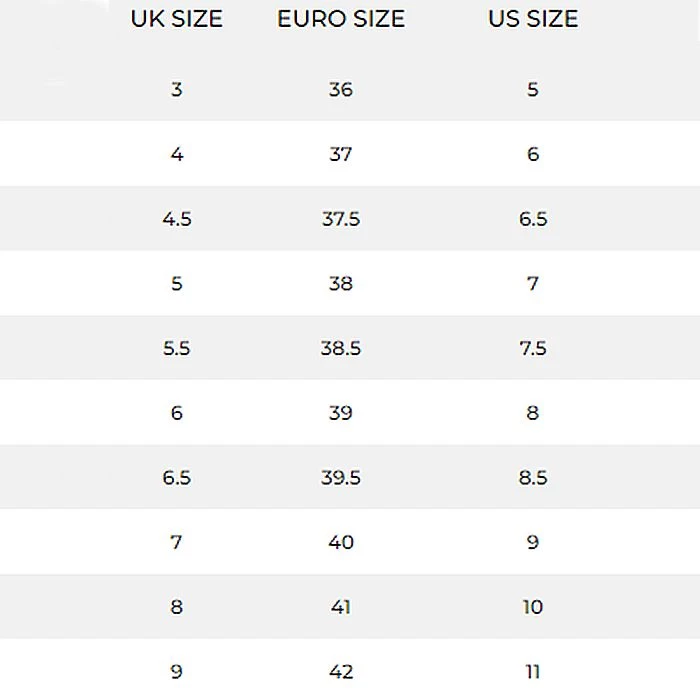The width and height of the screenshot is (700, 700).
Task: Click US size 7.5 value
Action: pos(533,348)
